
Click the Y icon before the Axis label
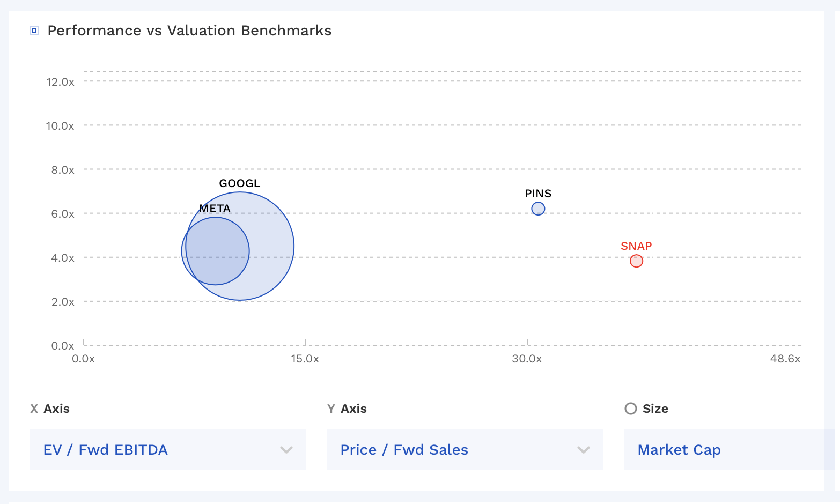click(330, 409)
